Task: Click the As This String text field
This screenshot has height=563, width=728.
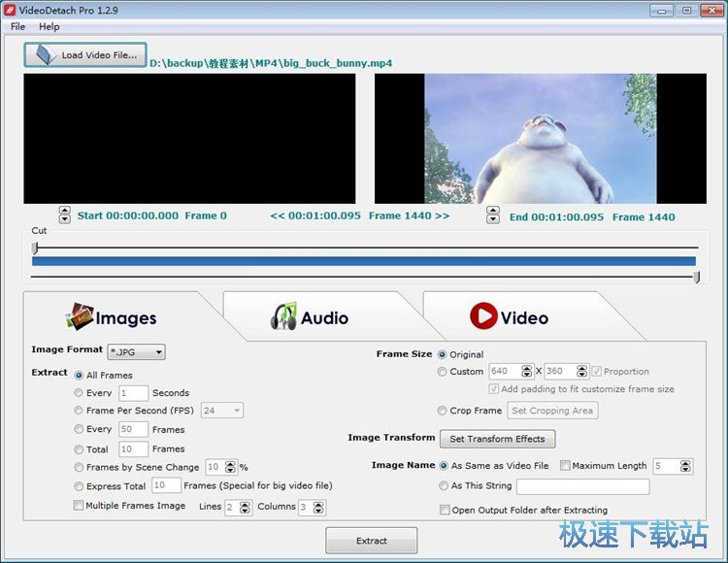Action: 582,486
